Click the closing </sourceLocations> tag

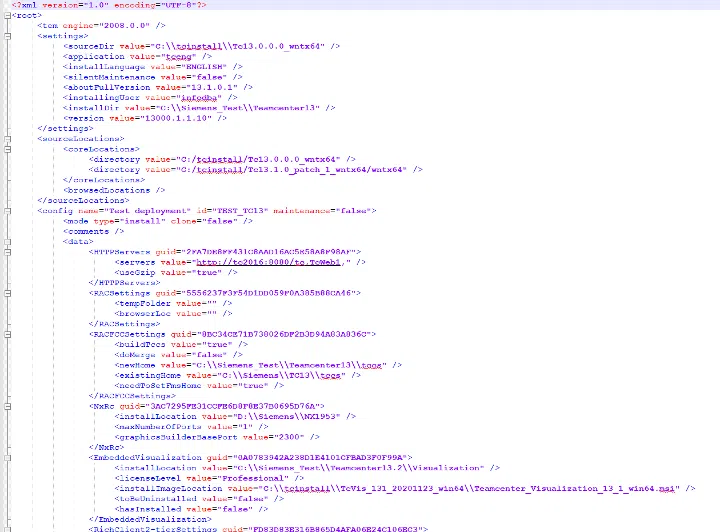(83, 201)
